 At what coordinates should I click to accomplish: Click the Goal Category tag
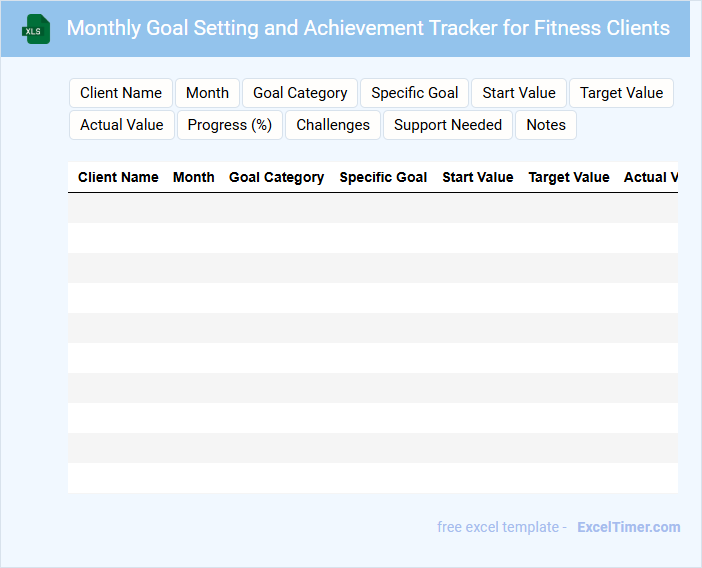300,93
